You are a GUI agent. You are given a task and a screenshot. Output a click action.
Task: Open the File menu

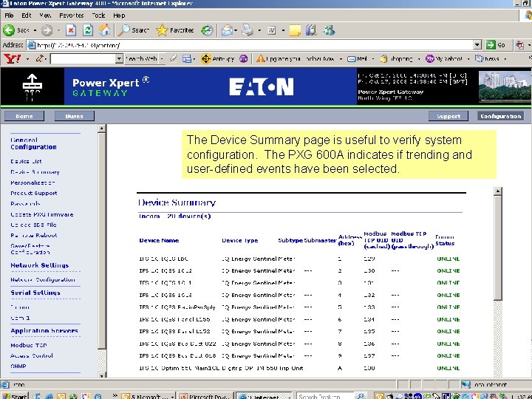coord(9,16)
